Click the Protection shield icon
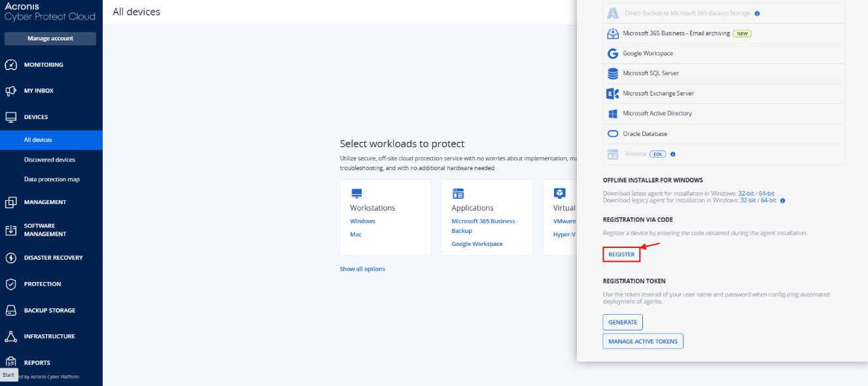The width and height of the screenshot is (868, 386). pos(10,284)
